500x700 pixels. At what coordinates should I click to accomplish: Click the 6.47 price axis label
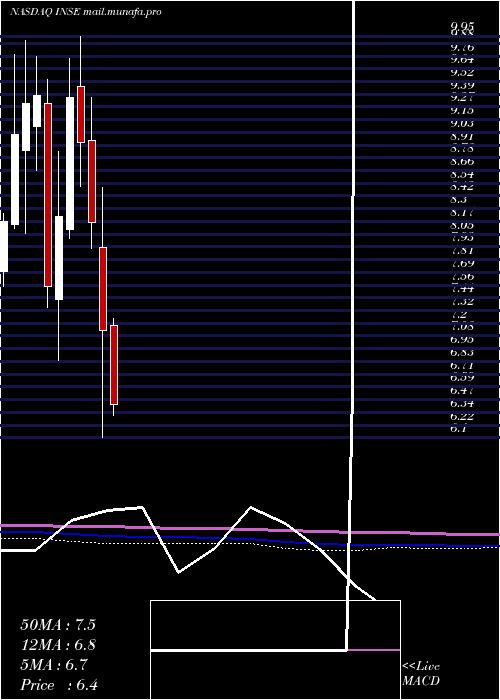[x=462, y=391]
